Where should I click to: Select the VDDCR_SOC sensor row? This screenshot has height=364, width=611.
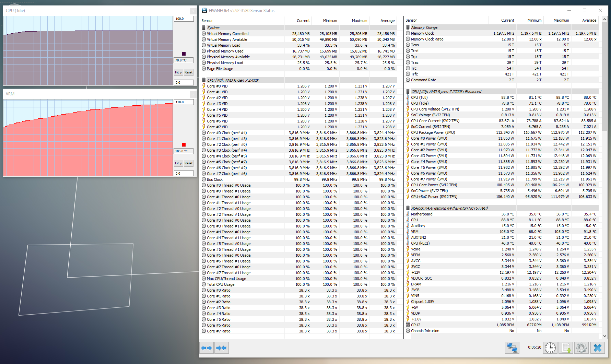502,278
